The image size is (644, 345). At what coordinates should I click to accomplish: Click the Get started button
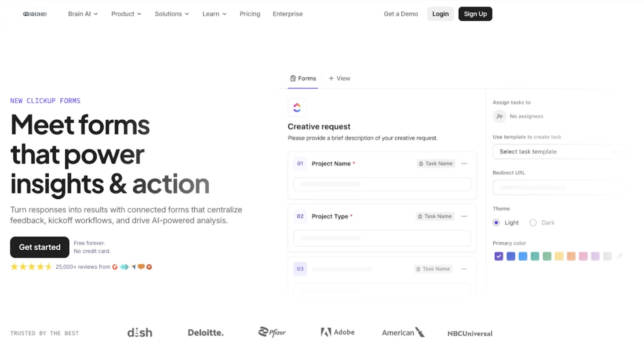coord(40,247)
